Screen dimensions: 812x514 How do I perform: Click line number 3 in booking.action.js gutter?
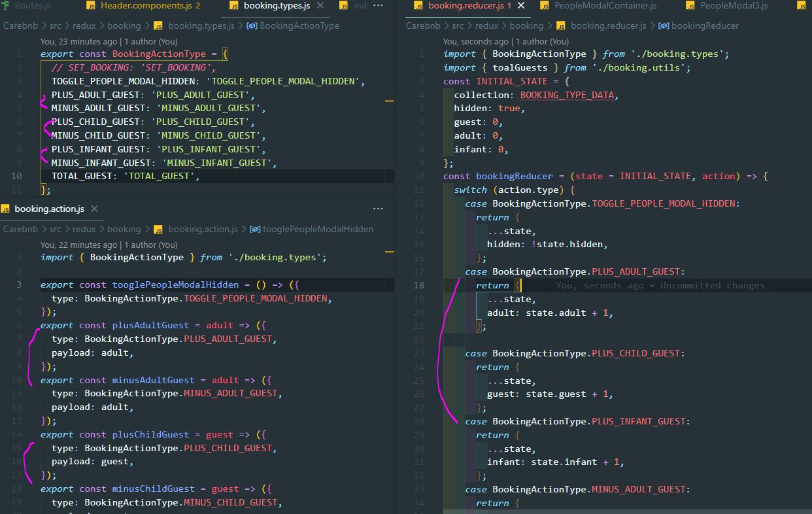(20, 284)
